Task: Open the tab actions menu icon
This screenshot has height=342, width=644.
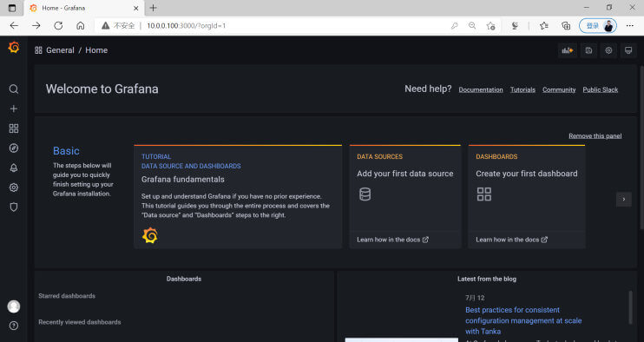Action: (12, 8)
